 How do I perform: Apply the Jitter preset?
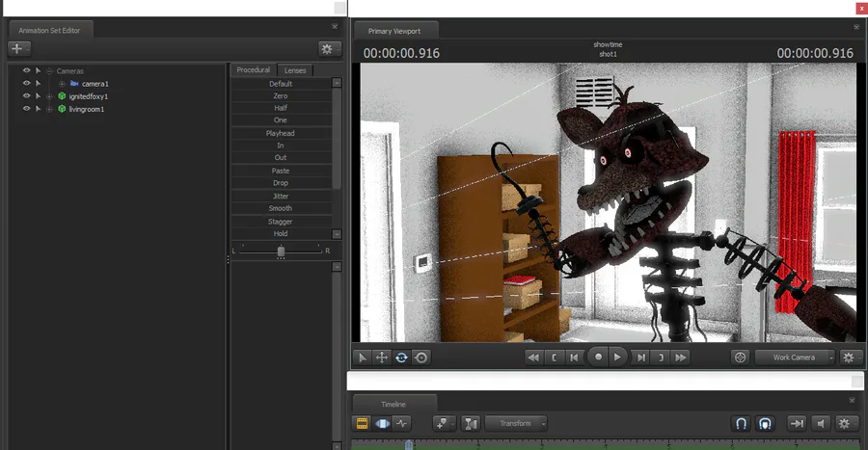click(281, 197)
